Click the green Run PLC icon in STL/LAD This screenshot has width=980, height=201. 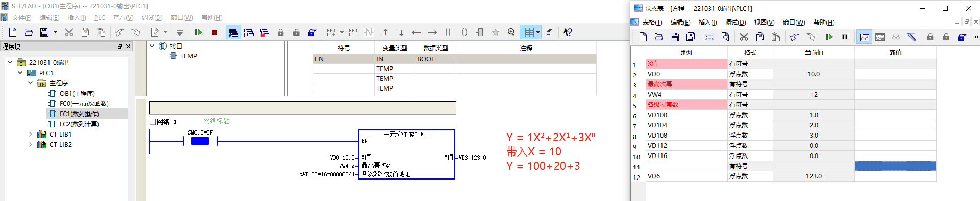click(199, 32)
